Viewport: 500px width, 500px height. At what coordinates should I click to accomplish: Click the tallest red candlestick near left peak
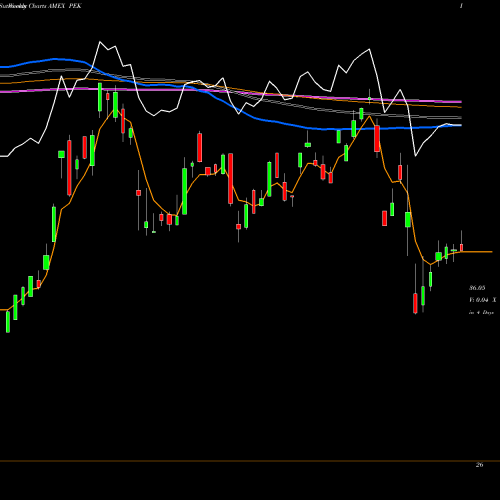click(x=69, y=168)
